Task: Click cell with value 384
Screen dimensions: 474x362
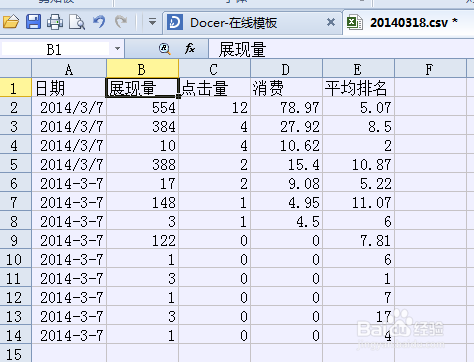Action: (x=142, y=126)
